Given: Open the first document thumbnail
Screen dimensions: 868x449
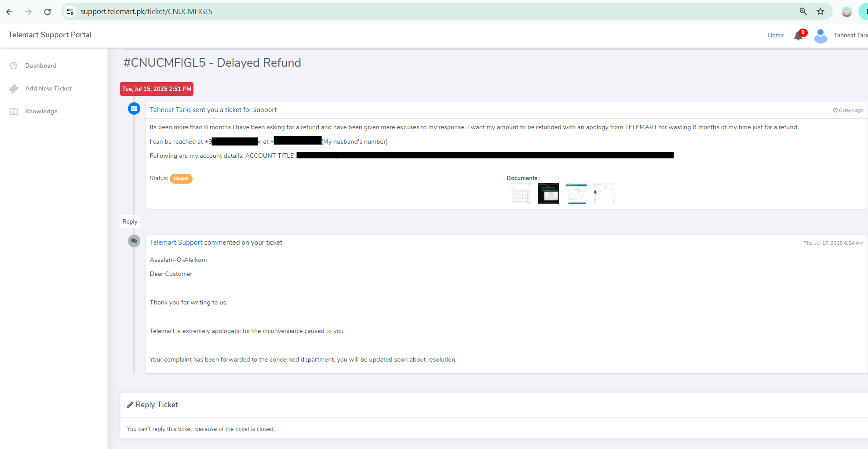Looking at the screenshot, I should (x=521, y=194).
